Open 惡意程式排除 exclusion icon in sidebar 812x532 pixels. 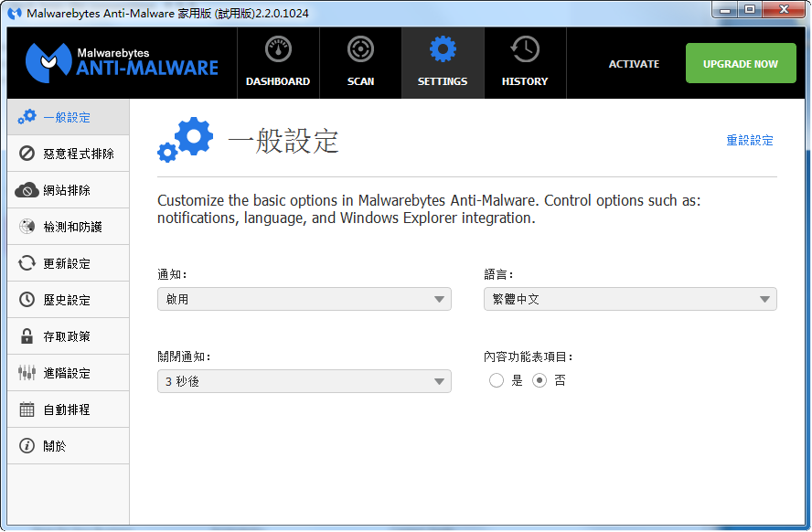27,154
